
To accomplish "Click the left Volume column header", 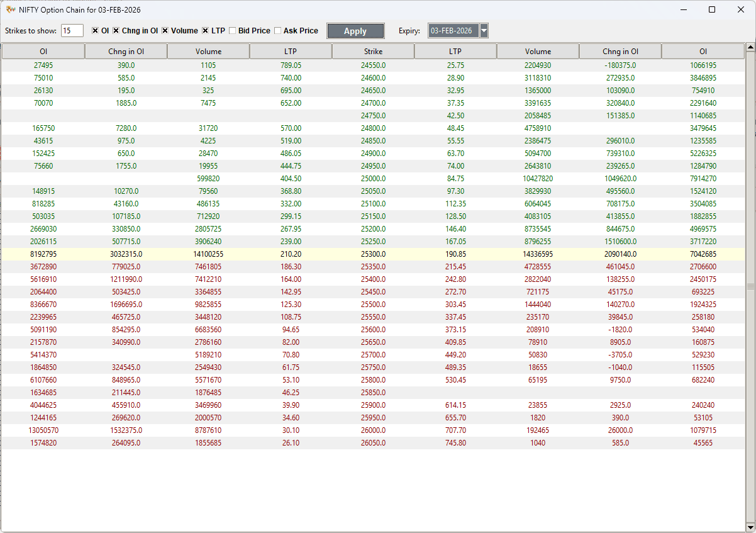I will tap(208, 51).
